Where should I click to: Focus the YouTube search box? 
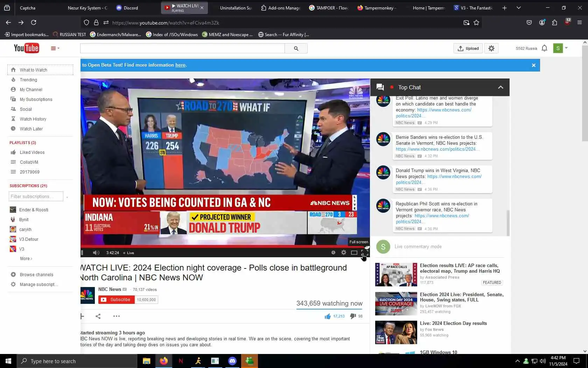tap(182, 48)
